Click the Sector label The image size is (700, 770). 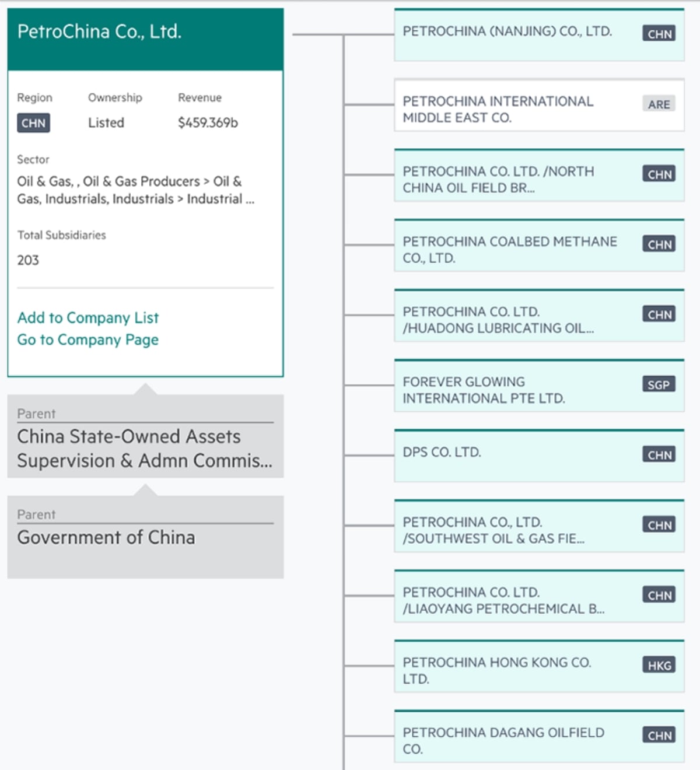(33, 159)
